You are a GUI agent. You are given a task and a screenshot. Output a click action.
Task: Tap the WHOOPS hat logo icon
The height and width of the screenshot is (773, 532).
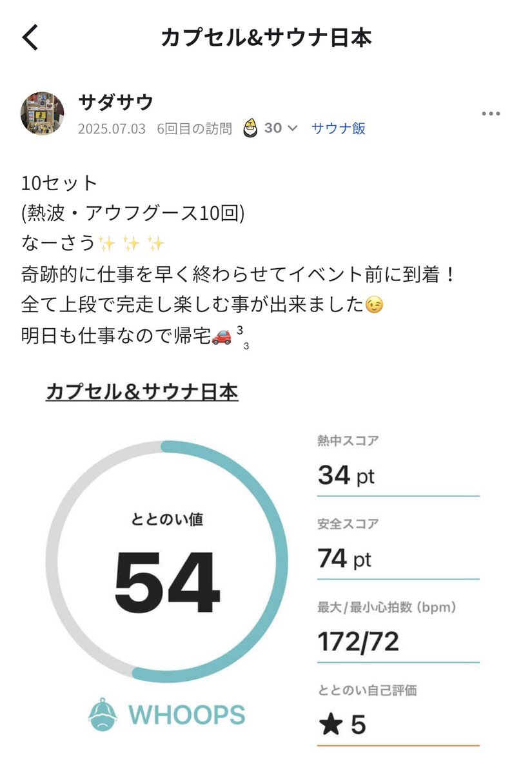(x=103, y=715)
